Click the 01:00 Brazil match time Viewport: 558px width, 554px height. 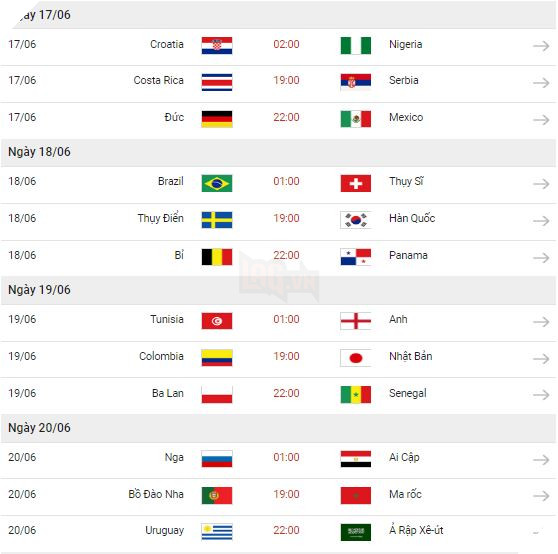(286, 181)
